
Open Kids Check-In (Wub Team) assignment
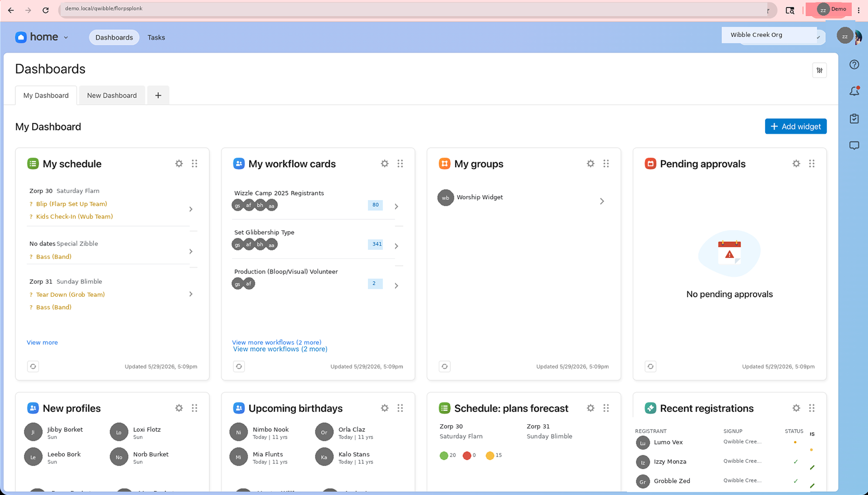[74, 217]
